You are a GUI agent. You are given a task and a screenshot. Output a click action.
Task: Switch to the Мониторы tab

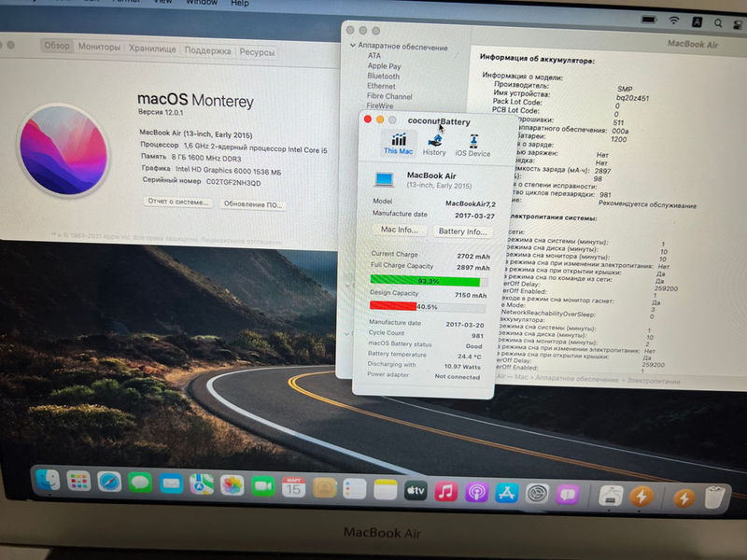[99, 48]
